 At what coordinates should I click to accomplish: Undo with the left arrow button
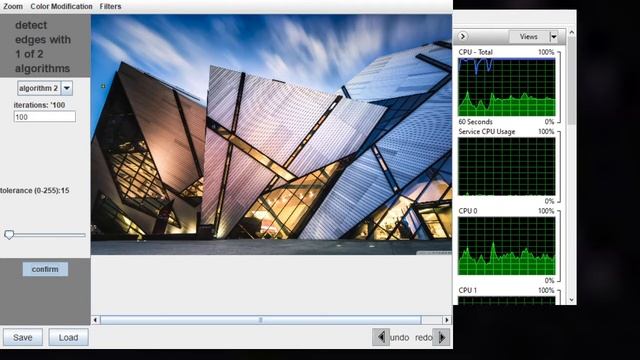click(x=380, y=337)
